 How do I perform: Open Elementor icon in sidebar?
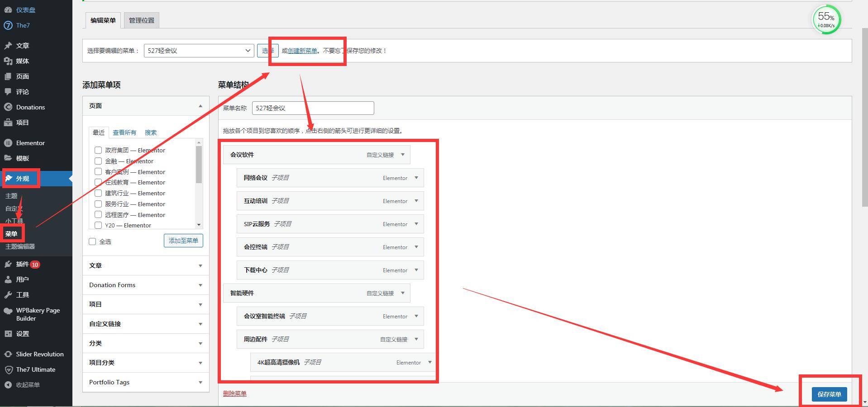tap(8, 143)
